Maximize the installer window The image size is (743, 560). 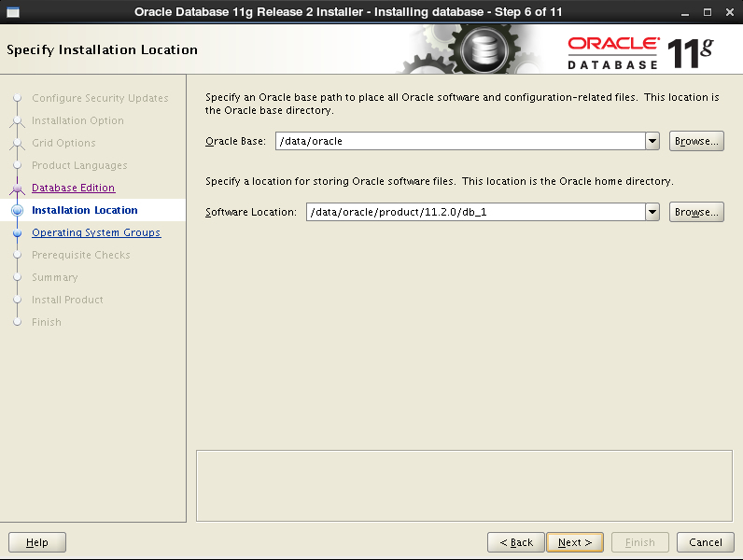click(707, 12)
